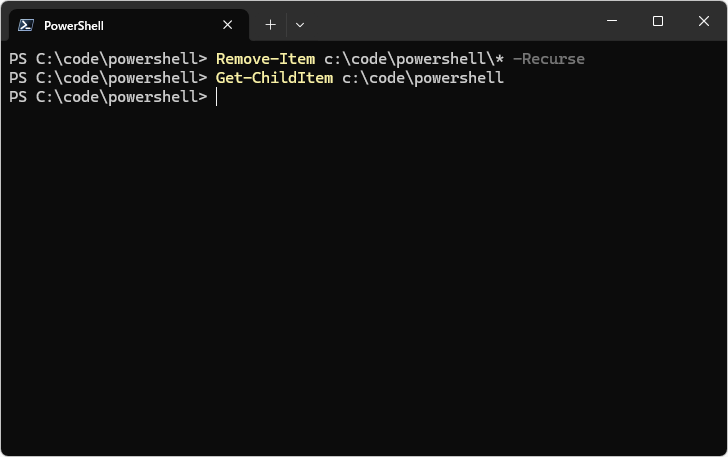728x457 pixels.
Task: Click the empty title bar drag area
Action: pos(450,22)
